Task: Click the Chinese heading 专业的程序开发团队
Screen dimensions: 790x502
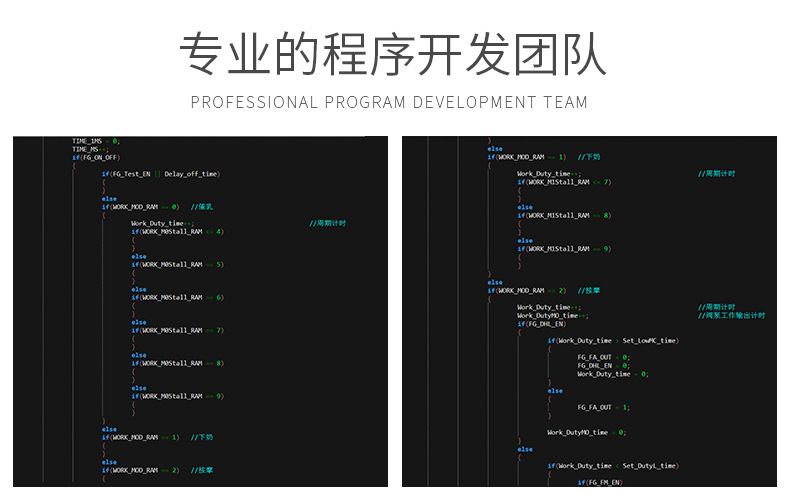Action: (x=393, y=57)
